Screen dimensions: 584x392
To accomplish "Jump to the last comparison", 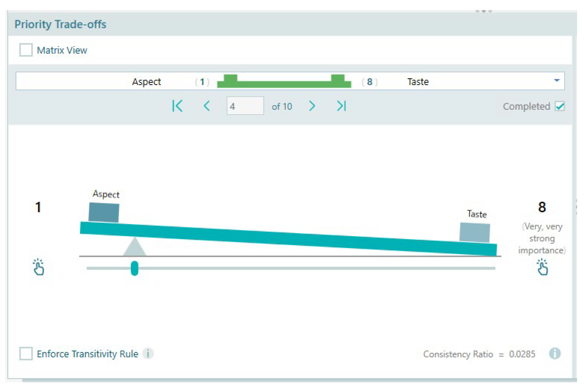I will tap(341, 106).
